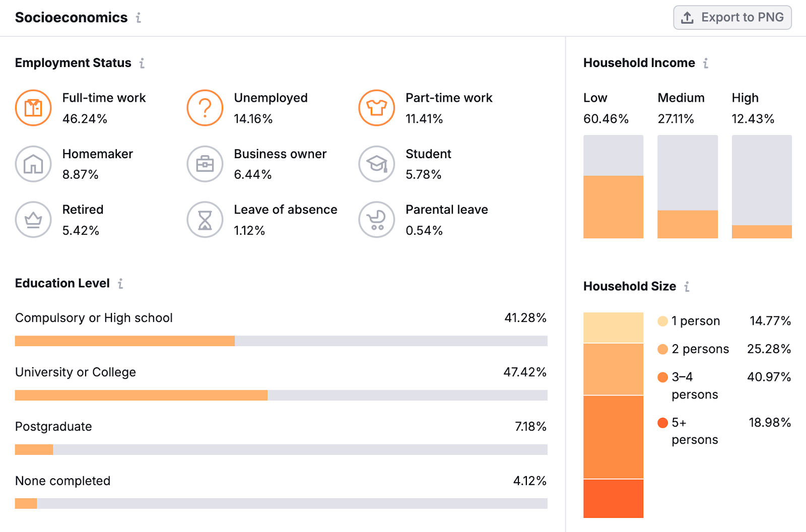Click the 2 persons legend color swatch
806x532 pixels.
[661, 349]
